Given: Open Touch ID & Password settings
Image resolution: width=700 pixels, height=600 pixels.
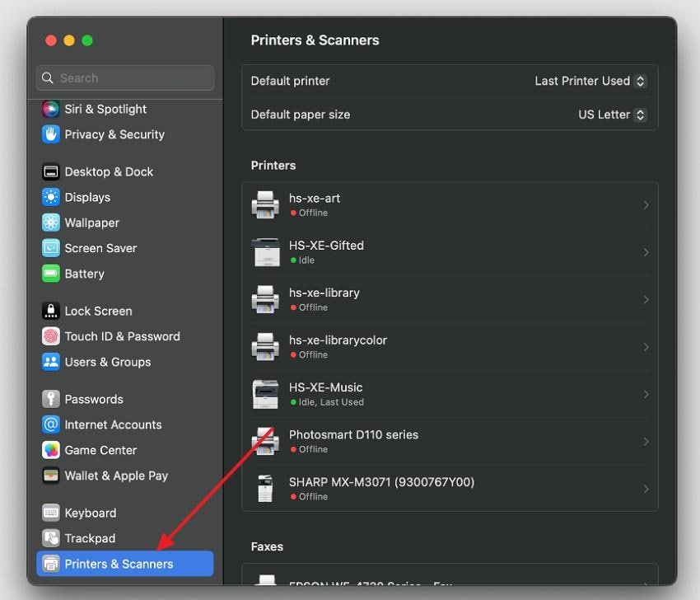Looking at the screenshot, I should tap(125, 336).
